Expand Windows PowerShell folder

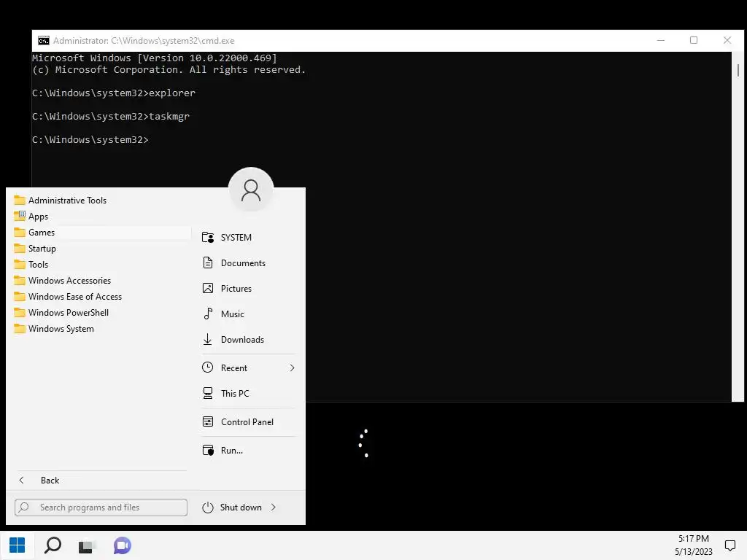pos(68,313)
